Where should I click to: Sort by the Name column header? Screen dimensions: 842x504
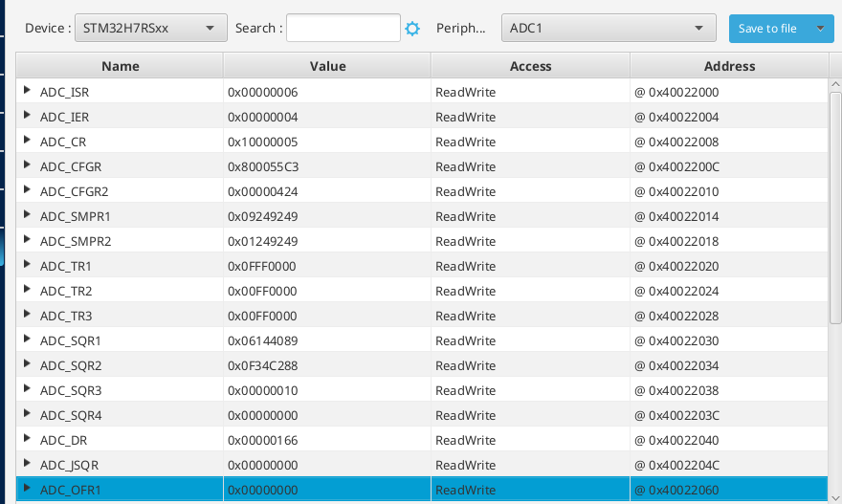pos(120,66)
